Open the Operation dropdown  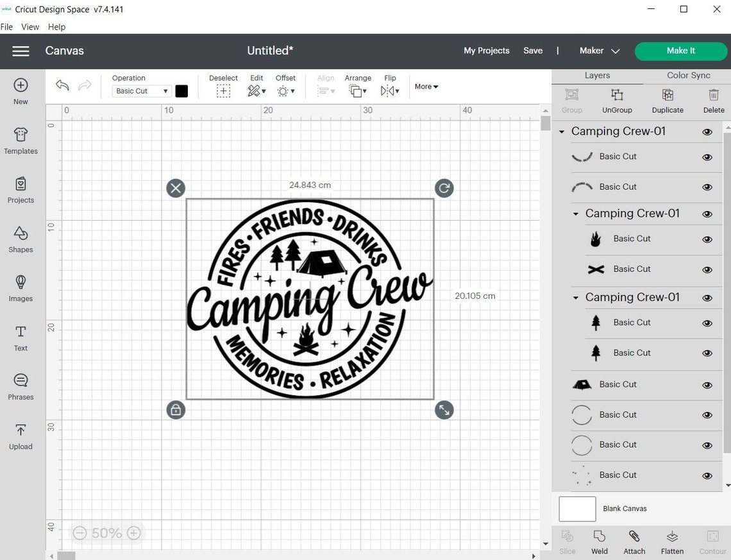(140, 90)
